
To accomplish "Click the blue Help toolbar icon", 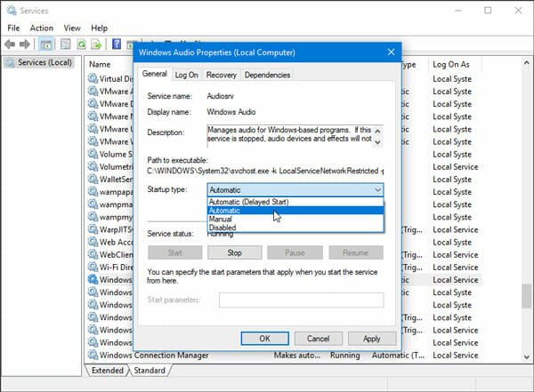I will click(117, 44).
